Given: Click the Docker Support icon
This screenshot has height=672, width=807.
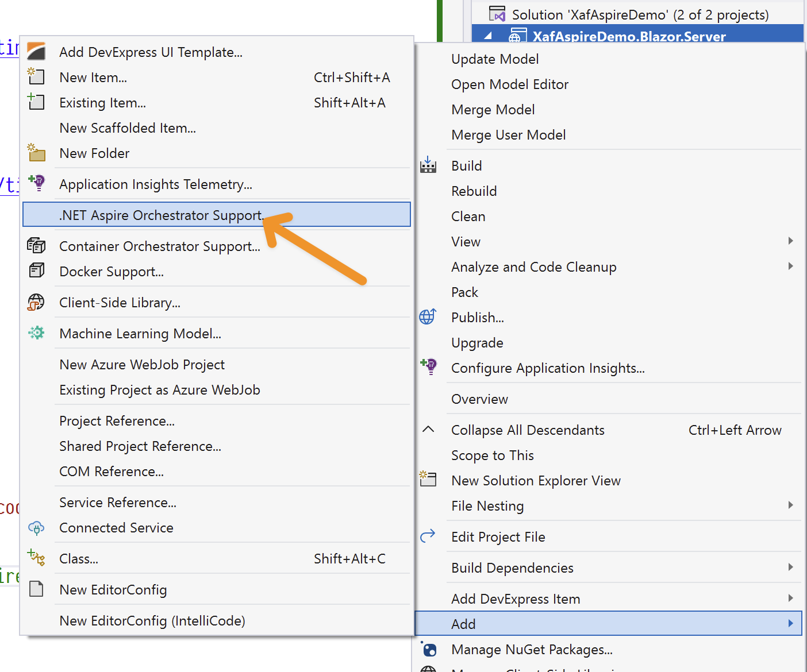Looking at the screenshot, I should (x=36, y=271).
